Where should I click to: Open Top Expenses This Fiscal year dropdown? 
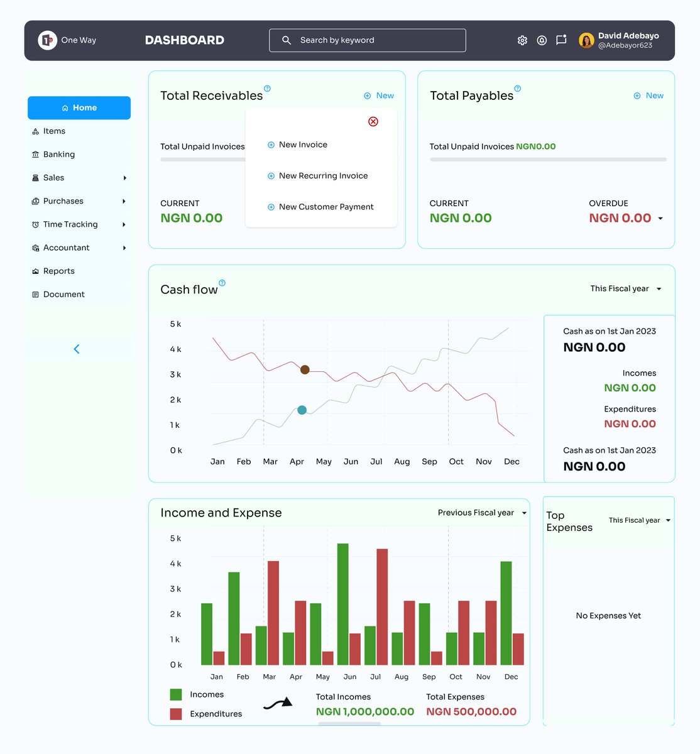(x=640, y=520)
